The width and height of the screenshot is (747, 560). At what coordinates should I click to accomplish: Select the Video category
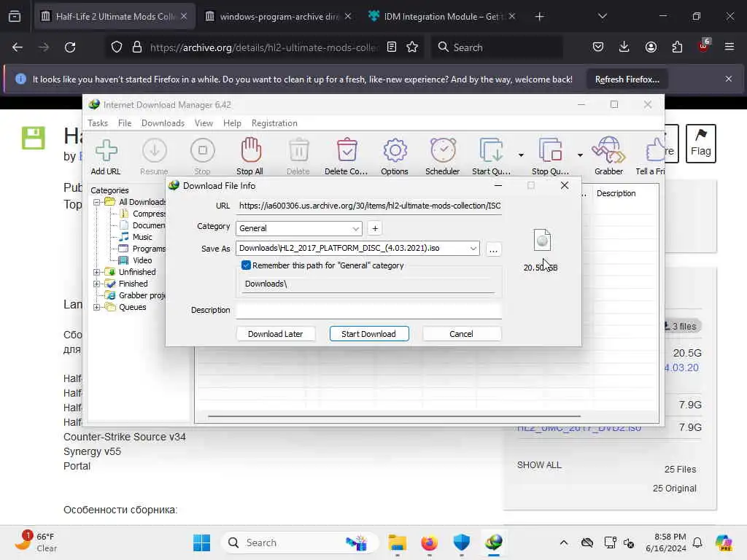pos(142,260)
